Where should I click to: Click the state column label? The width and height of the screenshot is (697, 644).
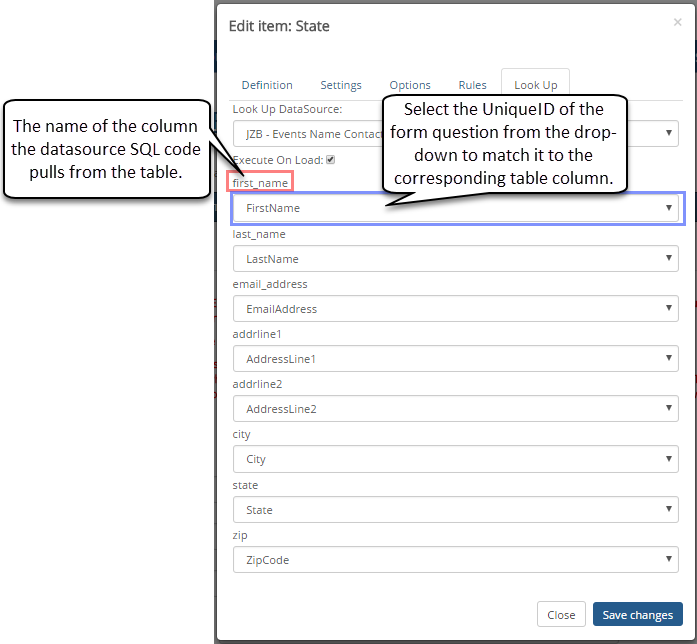[x=245, y=485]
